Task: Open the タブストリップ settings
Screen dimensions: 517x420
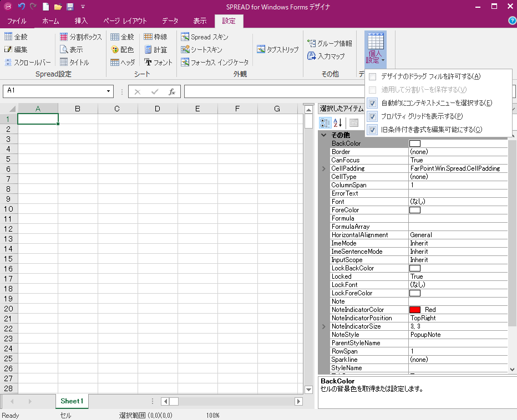Action: click(277, 49)
